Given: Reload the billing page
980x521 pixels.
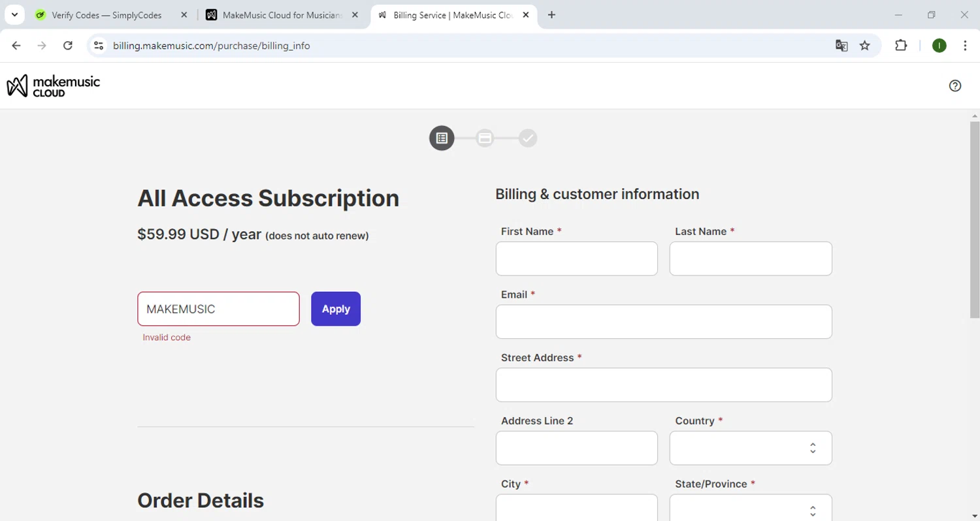Looking at the screenshot, I should tap(68, 46).
